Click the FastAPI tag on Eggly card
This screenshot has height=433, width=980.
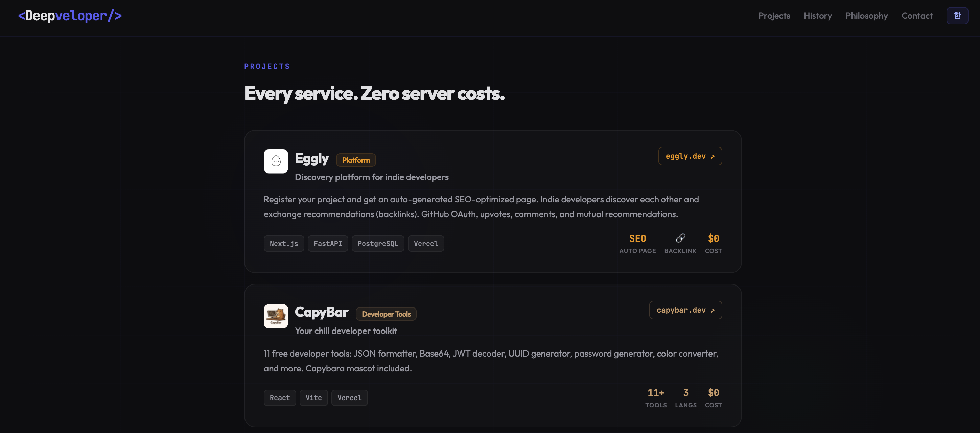pyautogui.click(x=328, y=243)
